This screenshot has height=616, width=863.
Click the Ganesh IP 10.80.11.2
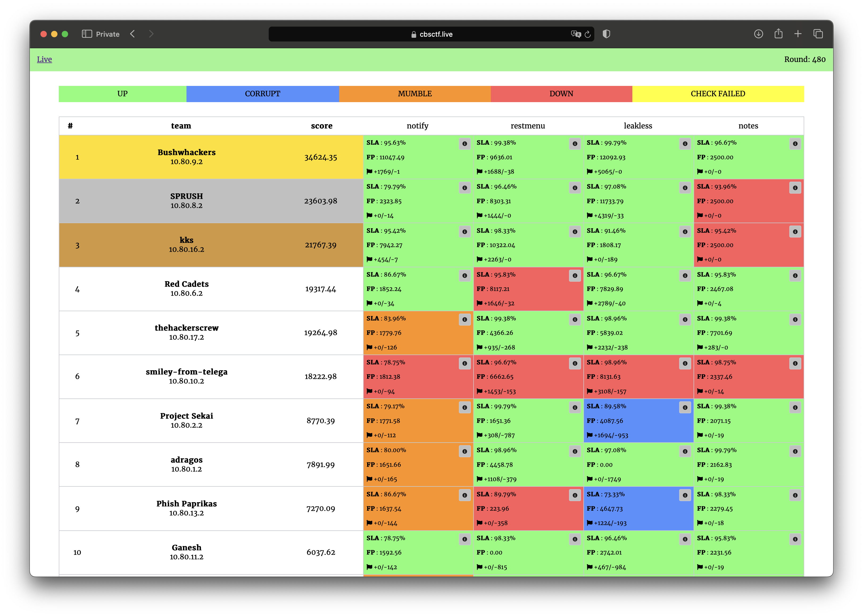187,557
